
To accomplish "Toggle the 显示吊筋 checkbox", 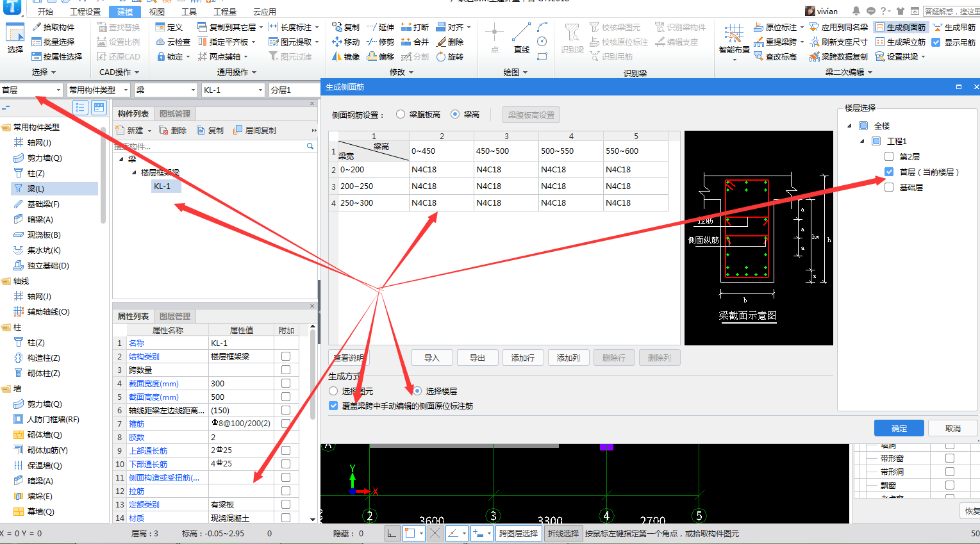I will click(x=936, y=42).
